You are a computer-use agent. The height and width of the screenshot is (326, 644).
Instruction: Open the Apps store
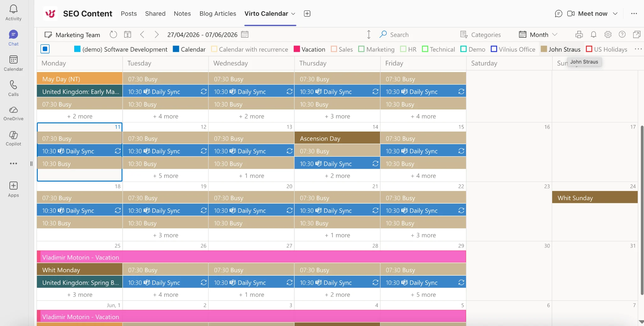click(x=13, y=189)
